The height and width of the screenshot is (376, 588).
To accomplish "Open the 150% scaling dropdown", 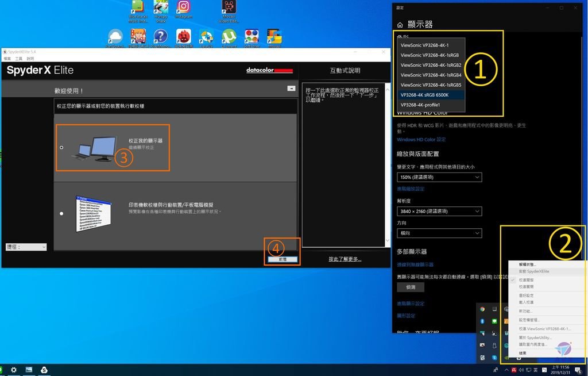I will pyautogui.click(x=439, y=177).
